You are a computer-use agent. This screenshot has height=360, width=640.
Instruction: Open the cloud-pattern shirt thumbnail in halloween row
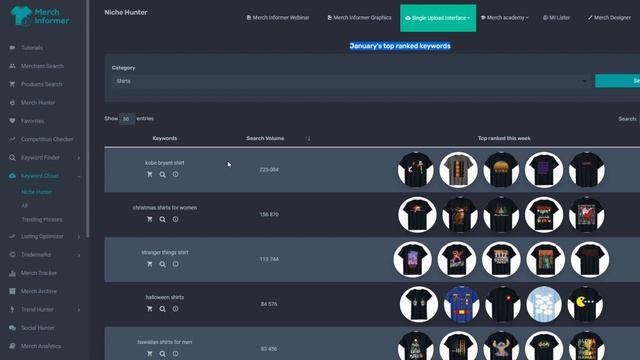[544, 304]
